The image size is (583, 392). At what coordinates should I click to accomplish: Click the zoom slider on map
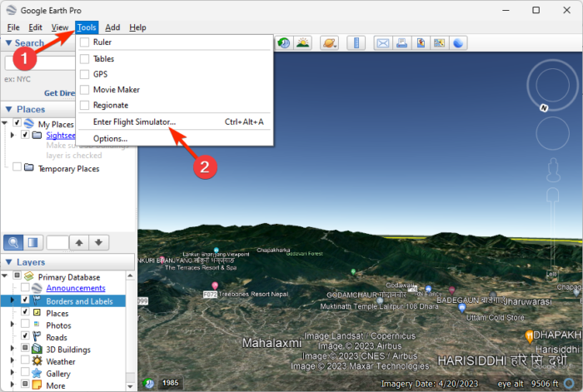click(x=553, y=235)
